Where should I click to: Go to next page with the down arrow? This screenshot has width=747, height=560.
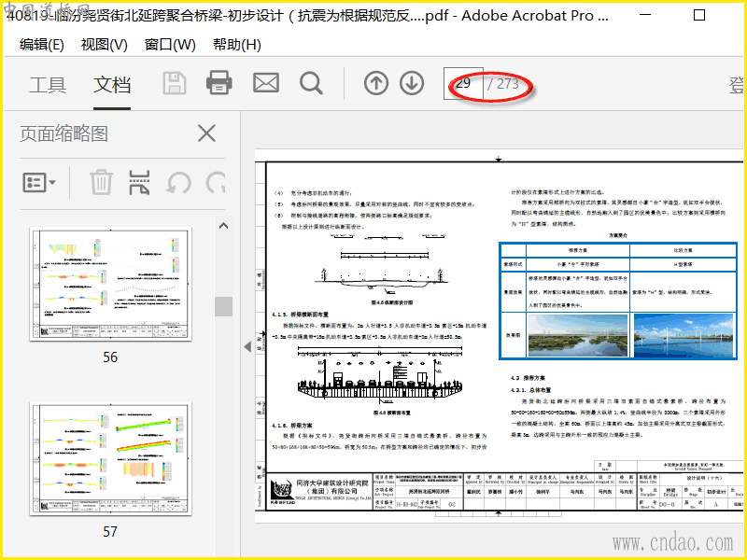pyautogui.click(x=412, y=83)
